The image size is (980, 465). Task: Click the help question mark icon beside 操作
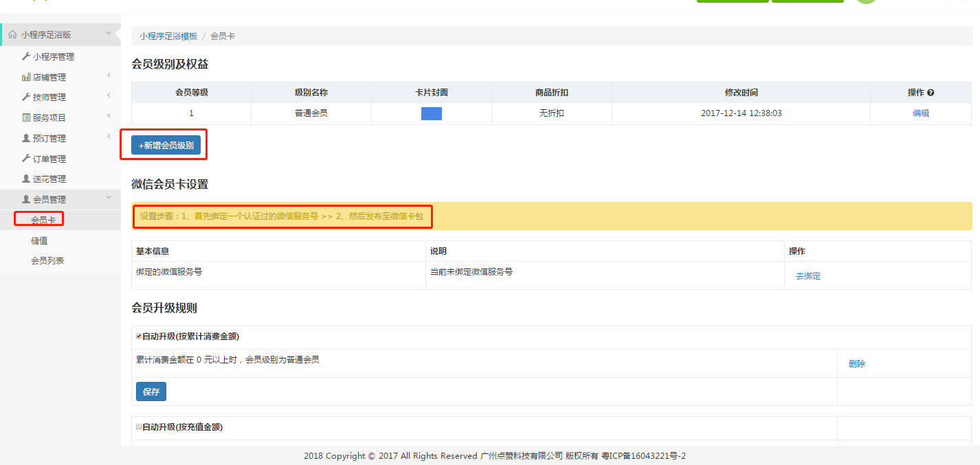(x=931, y=93)
